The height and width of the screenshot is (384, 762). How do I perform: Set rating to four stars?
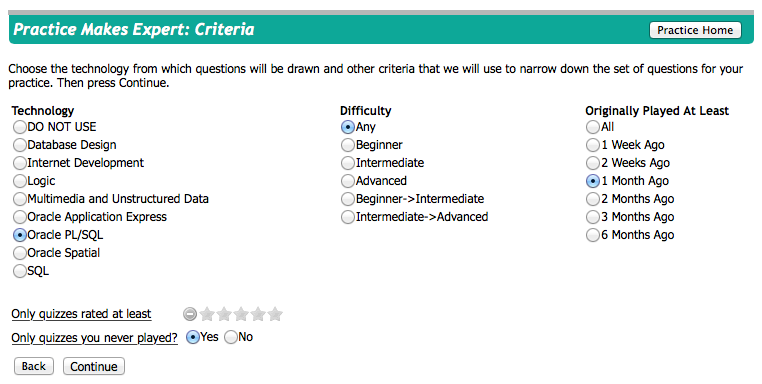click(258, 314)
